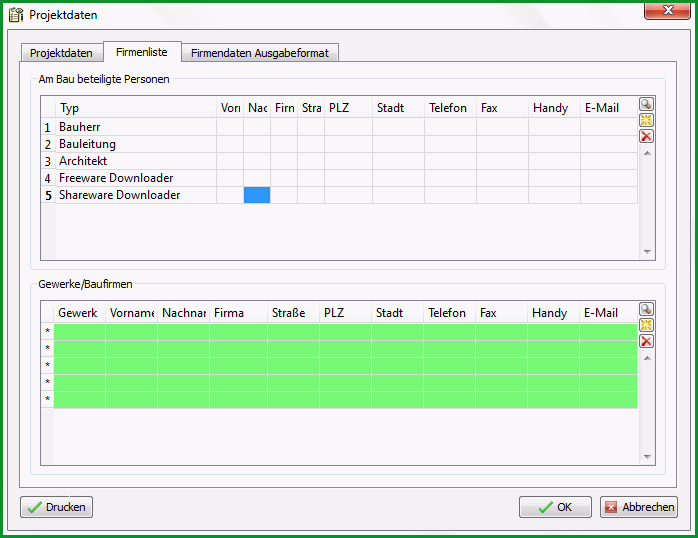698x538 pixels.
Task: Select the Bauleitung row
Action: [x=339, y=144]
